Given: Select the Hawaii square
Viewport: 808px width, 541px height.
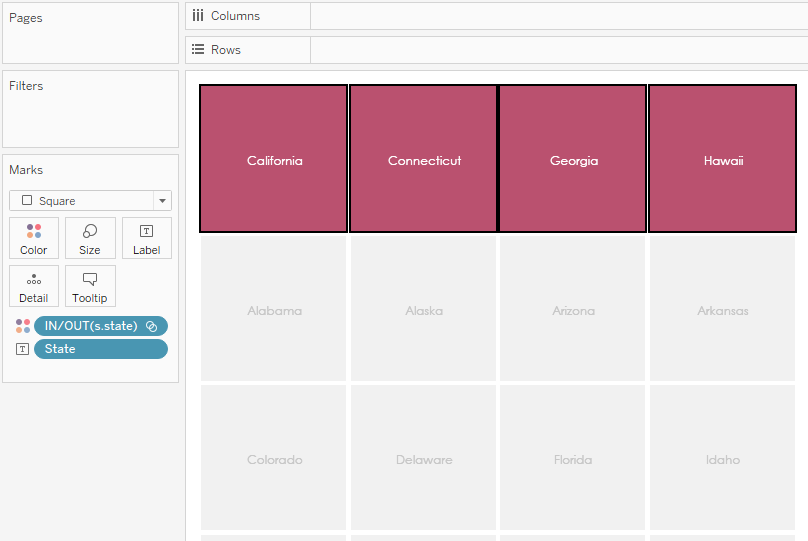Looking at the screenshot, I should pos(723,159).
